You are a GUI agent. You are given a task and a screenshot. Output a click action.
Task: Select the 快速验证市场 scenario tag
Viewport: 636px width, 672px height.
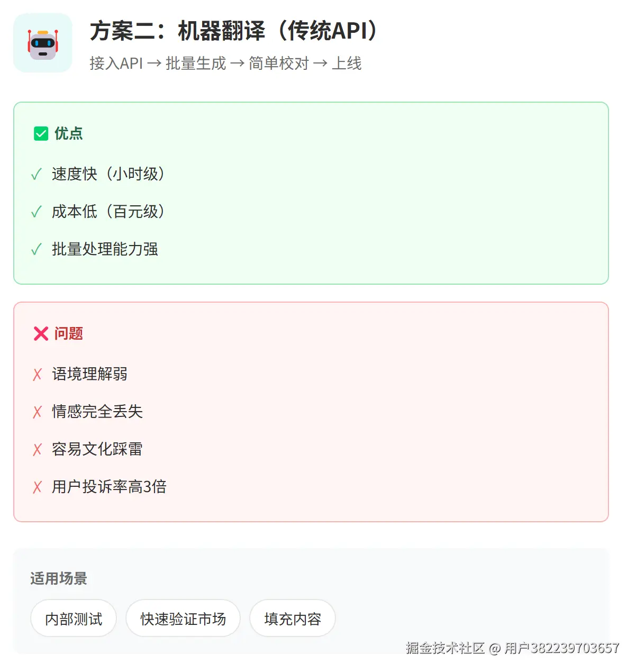tap(183, 619)
